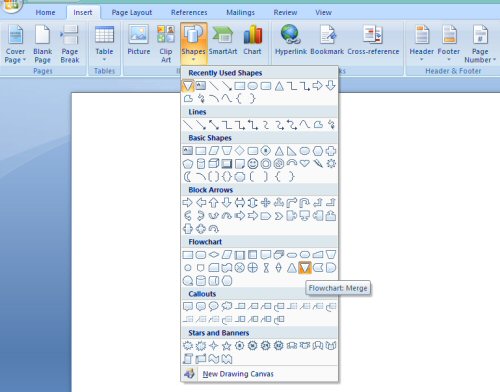Switch to the Home tab
Screen dimensions: 500x392
click(45, 13)
